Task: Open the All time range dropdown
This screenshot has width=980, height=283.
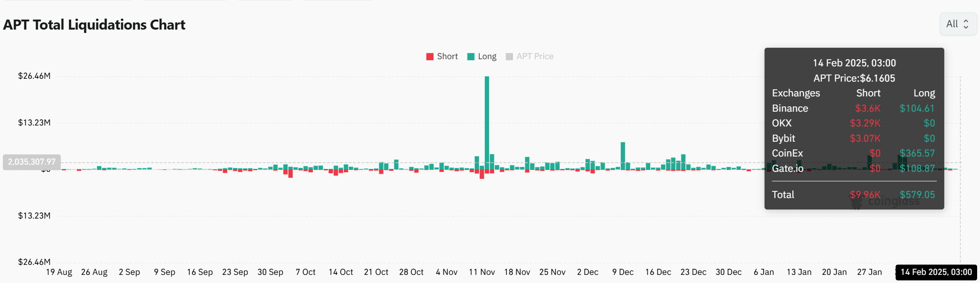Action: [958, 24]
